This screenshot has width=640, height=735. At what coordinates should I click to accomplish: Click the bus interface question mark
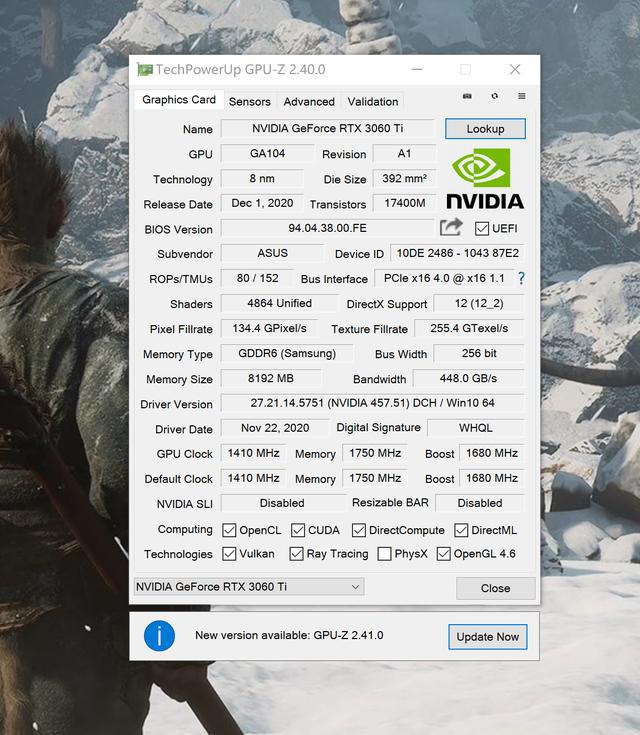coord(521,278)
